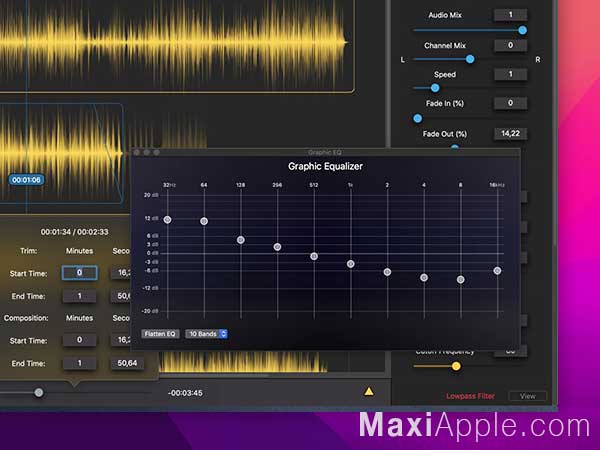
Task: Click the Composition Start Time minutes field
Action: coord(80,340)
